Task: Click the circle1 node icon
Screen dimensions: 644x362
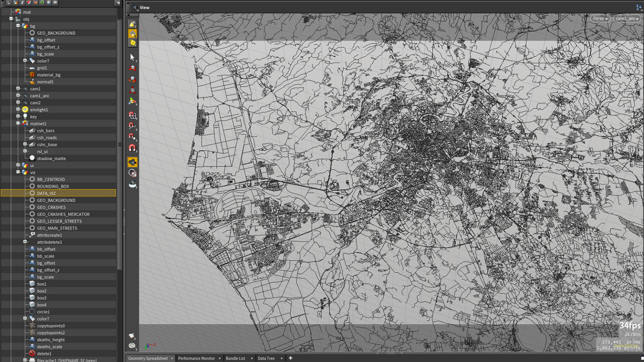Action: (32, 311)
